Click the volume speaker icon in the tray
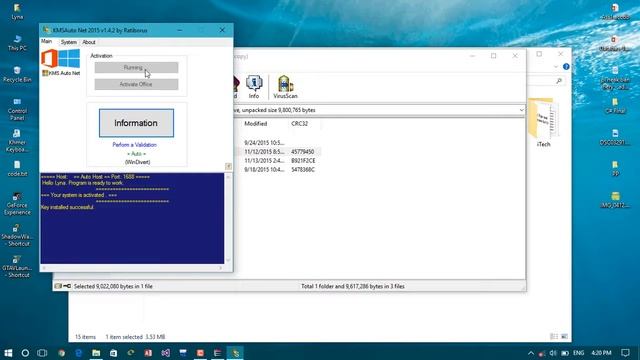Viewport: 640px width, 360px height. (x=553, y=353)
